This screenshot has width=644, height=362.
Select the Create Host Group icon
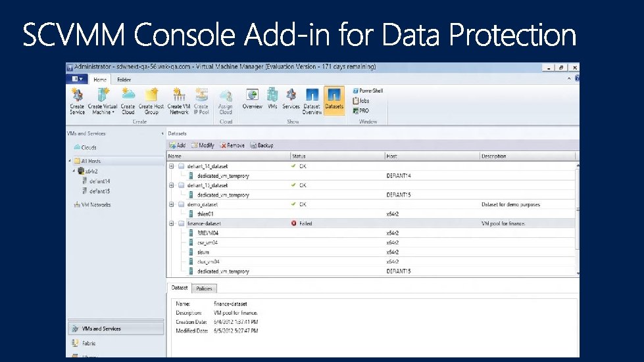tap(151, 101)
